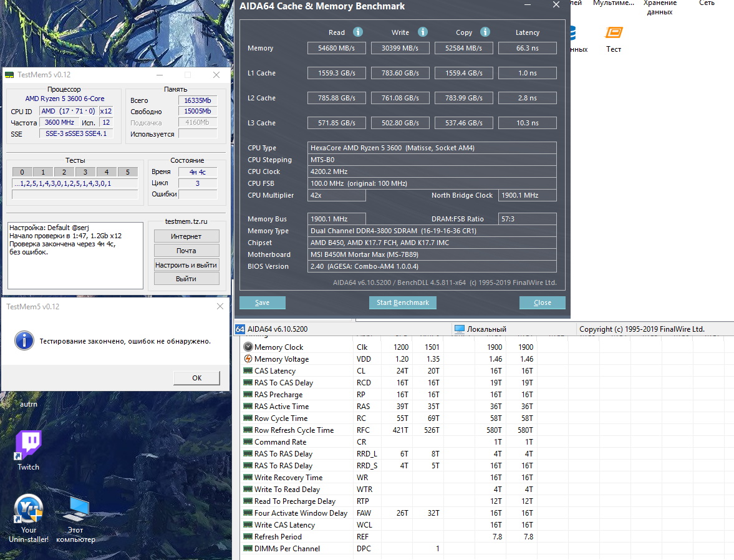Select the Этот компьютер desktop icon
Viewport: 734px width, 560px height.
pyautogui.click(x=75, y=509)
